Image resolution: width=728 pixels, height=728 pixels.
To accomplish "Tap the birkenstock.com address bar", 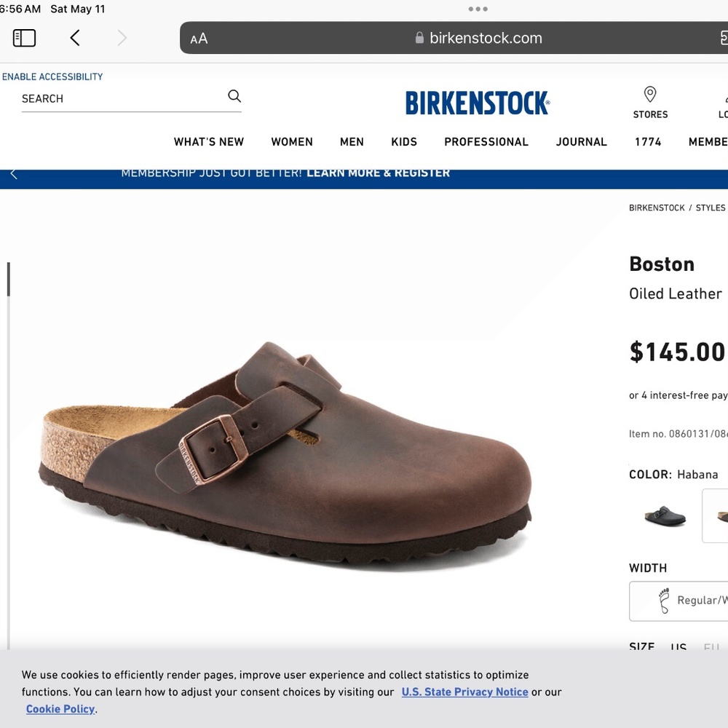I will [x=454, y=38].
